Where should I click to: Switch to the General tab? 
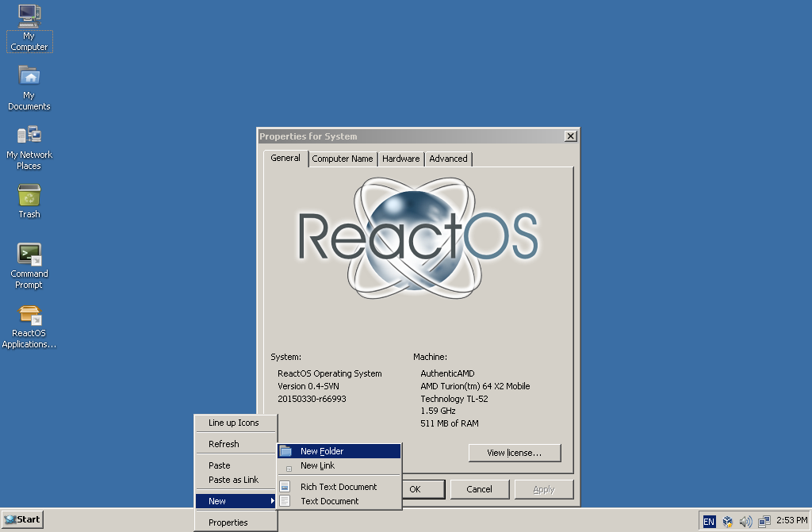click(x=285, y=158)
